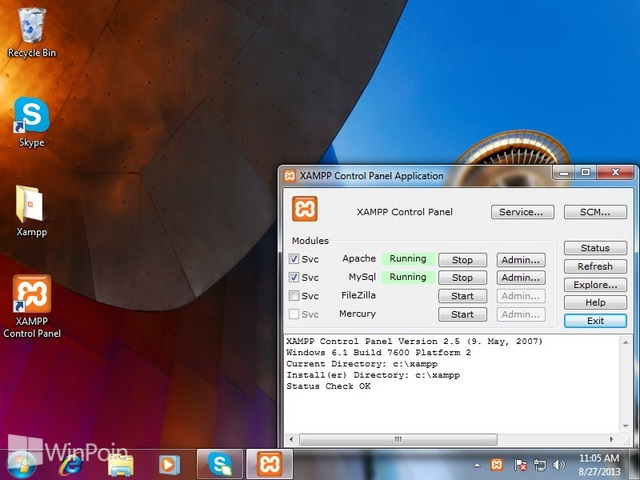Viewport: 640px width, 480px height.
Task: Click the FileZilla Admin button
Action: [x=521, y=296]
